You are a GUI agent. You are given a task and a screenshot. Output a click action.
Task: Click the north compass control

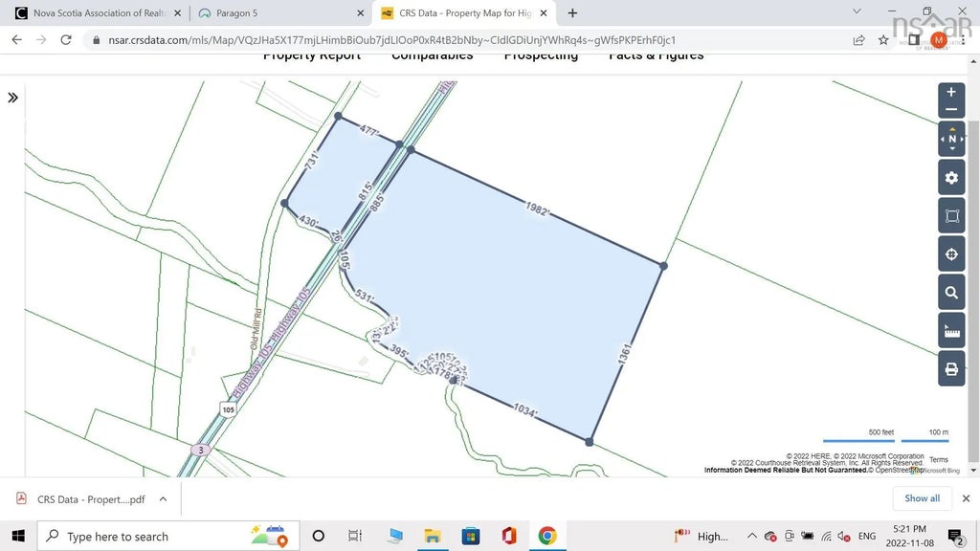[x=951, y=139]
